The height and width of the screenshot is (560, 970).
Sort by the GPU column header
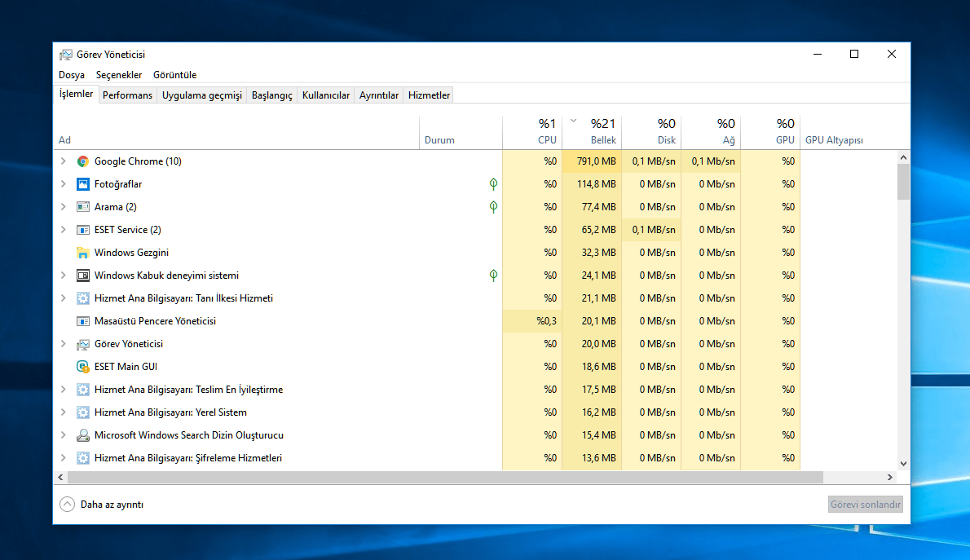[770, 132]
